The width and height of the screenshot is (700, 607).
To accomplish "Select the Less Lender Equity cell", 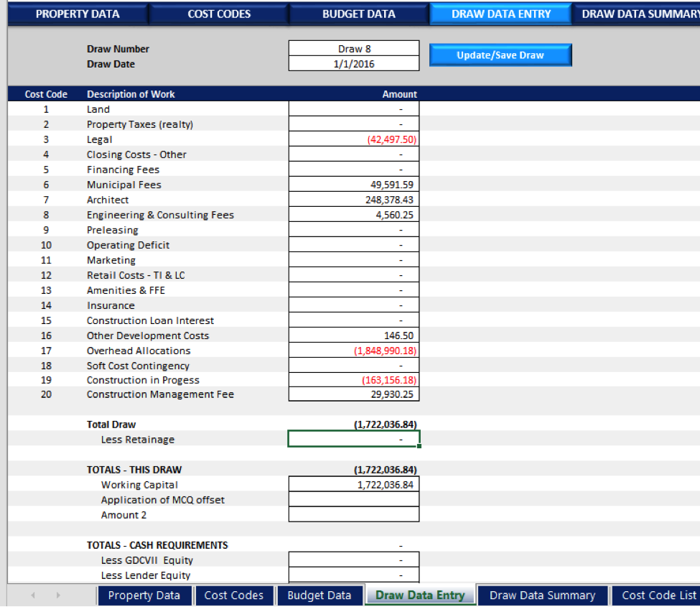I will click(353, 575).
